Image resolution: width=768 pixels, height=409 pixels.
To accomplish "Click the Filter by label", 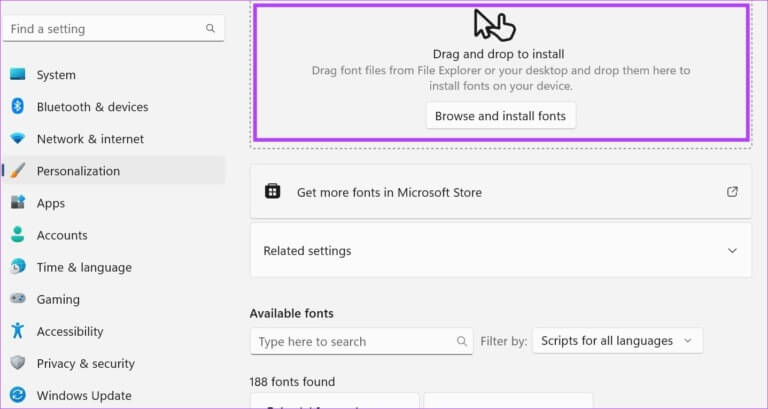I will [504, 341].
